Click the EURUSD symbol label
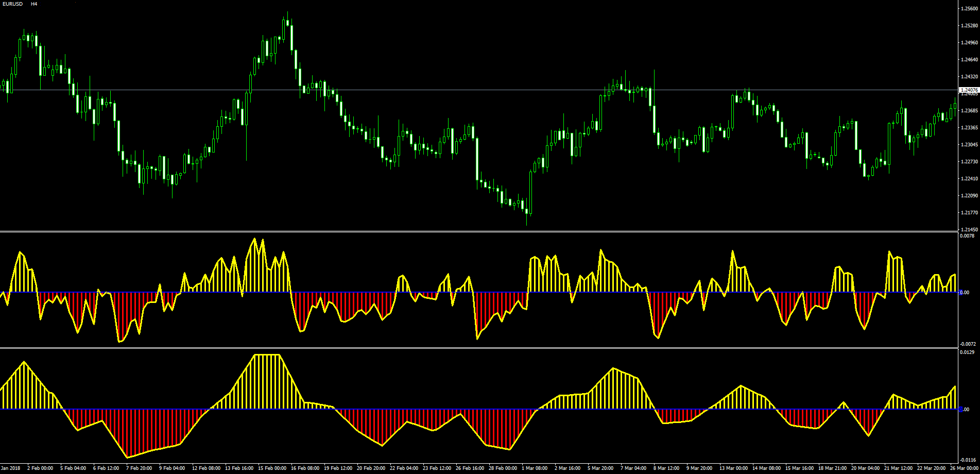 coord(12,4)
